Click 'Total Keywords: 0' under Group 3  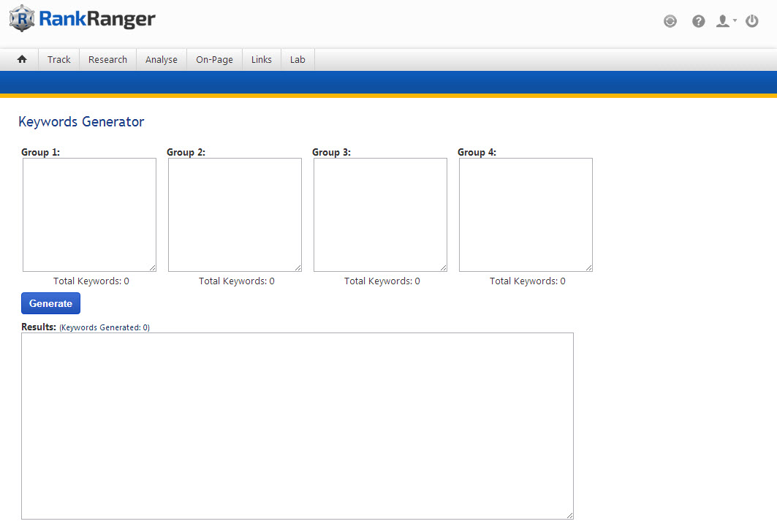(x=382, y=281)
